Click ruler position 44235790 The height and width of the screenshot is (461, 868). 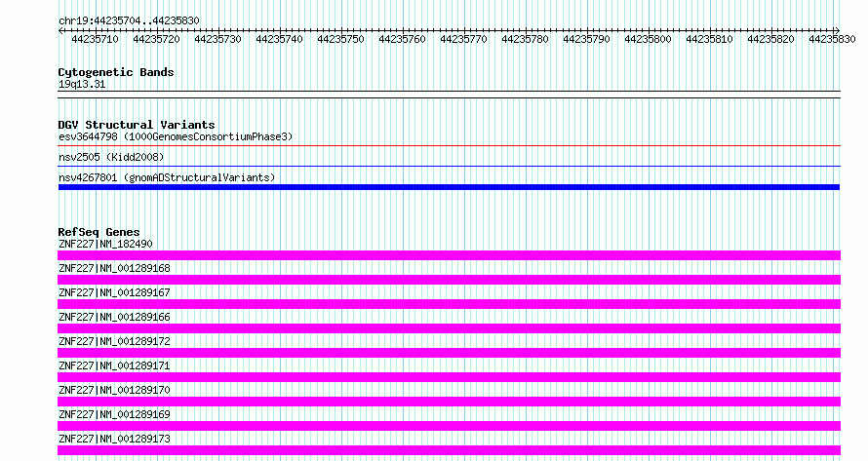(x=586, y=39)
